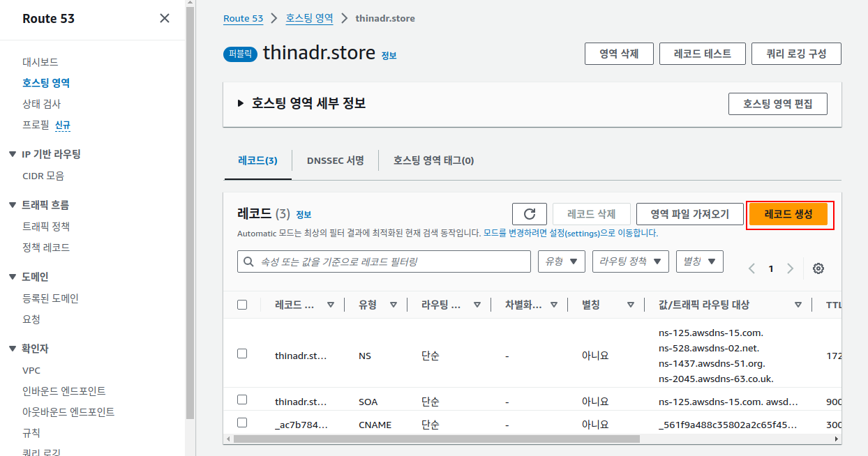Screen dimensions: 868x456
Task: Click 정보 link next to 레코드 (3)
Action: click(304, 215)
